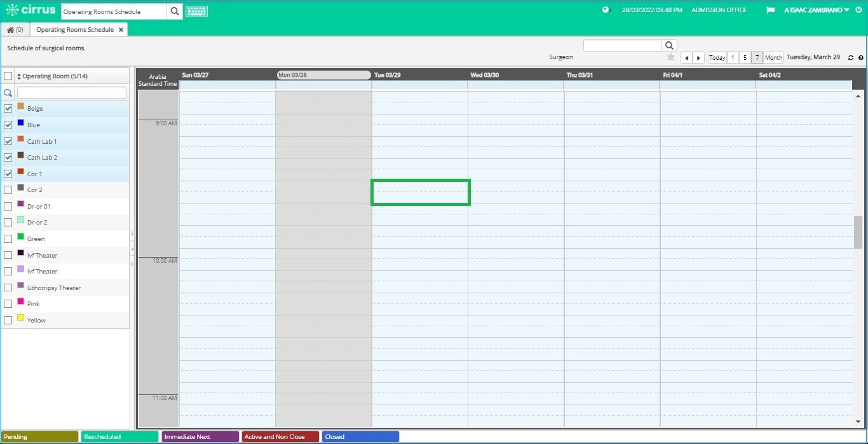Screen dimensions: 868x444
Task: Click the schedule scrollbar down arrow
Action: 858,421
